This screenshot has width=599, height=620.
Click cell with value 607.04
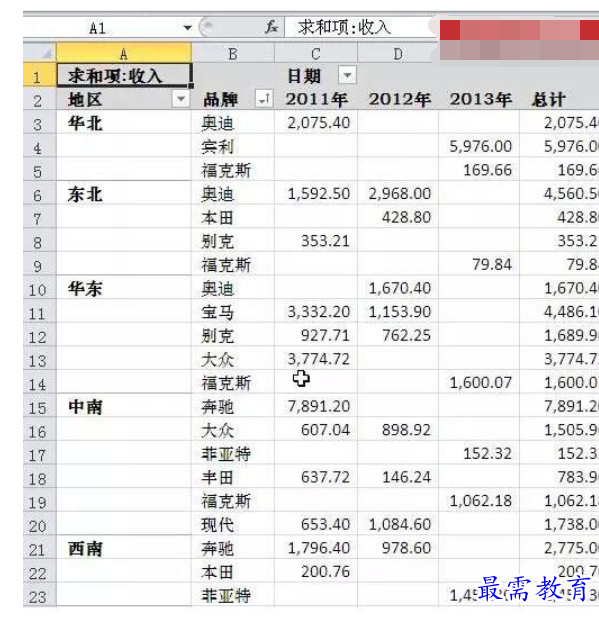coord(316,430)
